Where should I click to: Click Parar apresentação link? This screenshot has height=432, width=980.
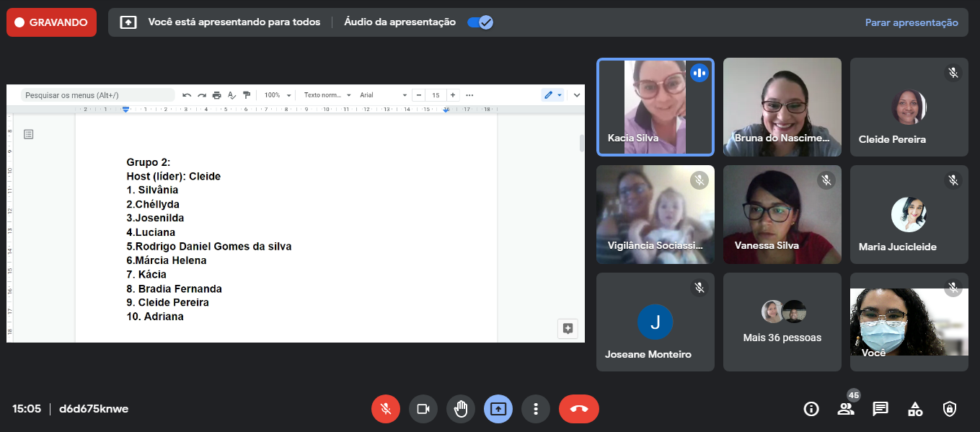[911, 22]
